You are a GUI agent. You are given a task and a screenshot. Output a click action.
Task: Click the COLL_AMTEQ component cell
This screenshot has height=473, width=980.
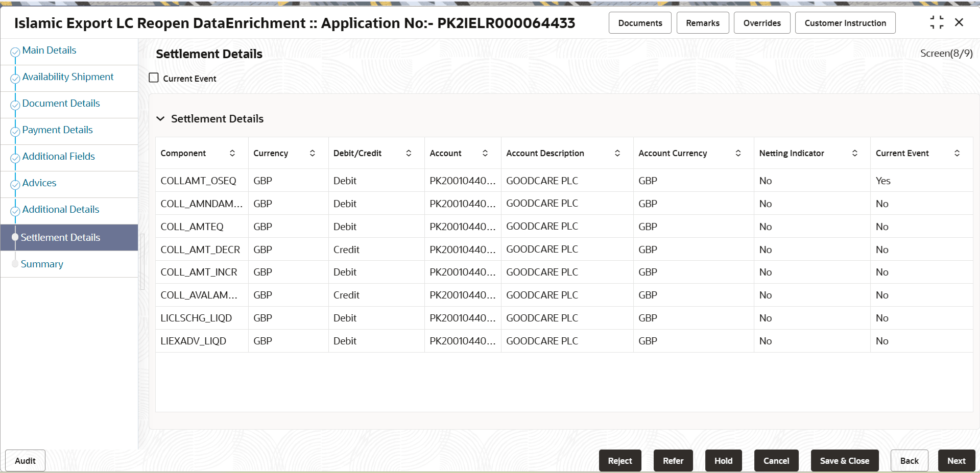(x=202, y=227)
